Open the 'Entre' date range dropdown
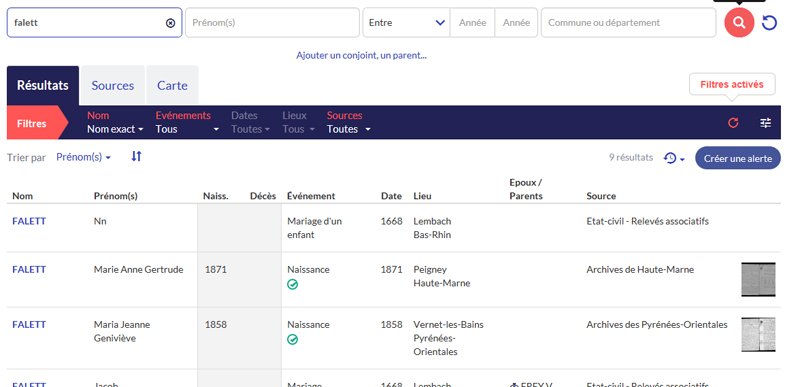800x387 pixels. [406, 23]
